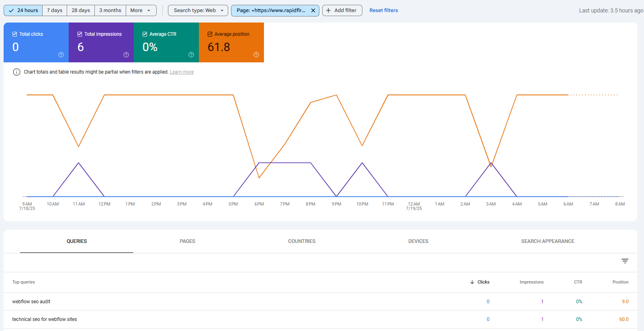Click the Add filter button
Viewport: 644px width, 331px height.
[342, 10]
